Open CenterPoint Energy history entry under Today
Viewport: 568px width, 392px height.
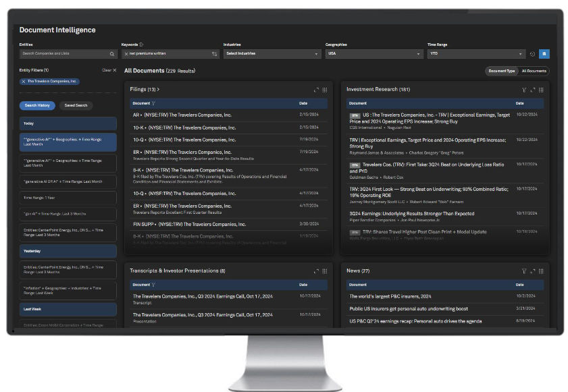68,232
